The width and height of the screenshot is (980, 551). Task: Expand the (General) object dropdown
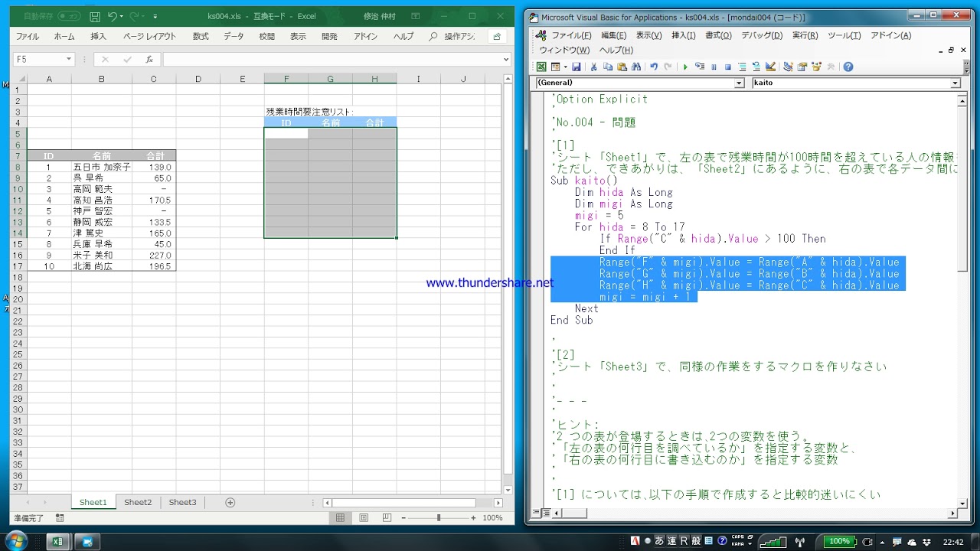(x=739, y=83)
